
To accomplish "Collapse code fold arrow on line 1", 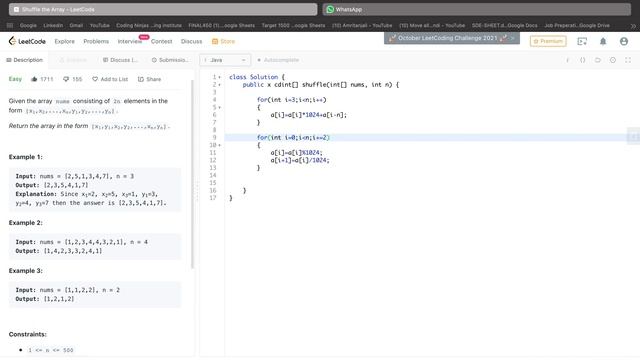I will coord(220,77).
